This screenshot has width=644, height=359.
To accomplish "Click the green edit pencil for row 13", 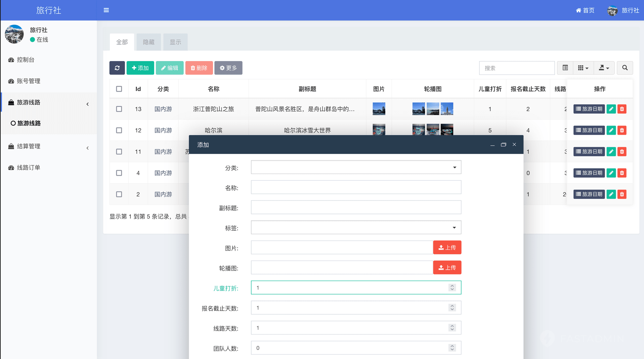I will (611, 109).
